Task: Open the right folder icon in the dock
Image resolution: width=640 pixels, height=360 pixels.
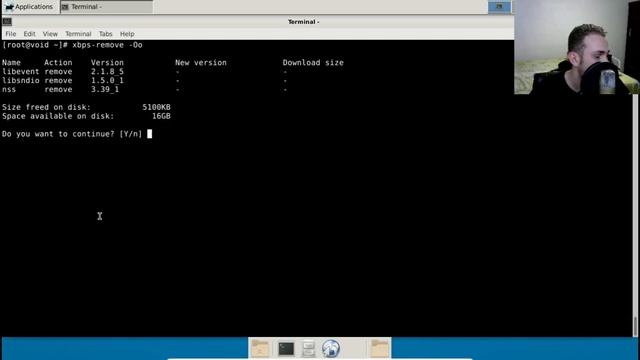Action: coord(380,349)
